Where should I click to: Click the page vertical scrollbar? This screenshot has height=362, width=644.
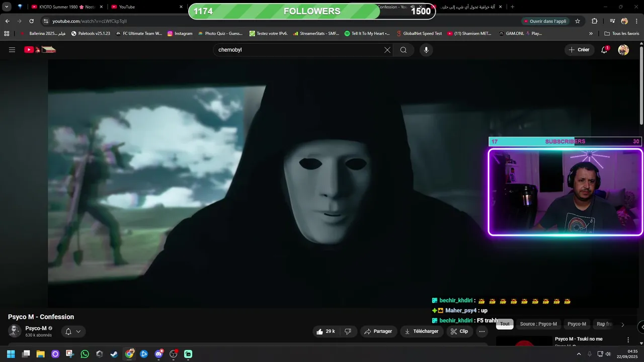(x=641, y=85)
